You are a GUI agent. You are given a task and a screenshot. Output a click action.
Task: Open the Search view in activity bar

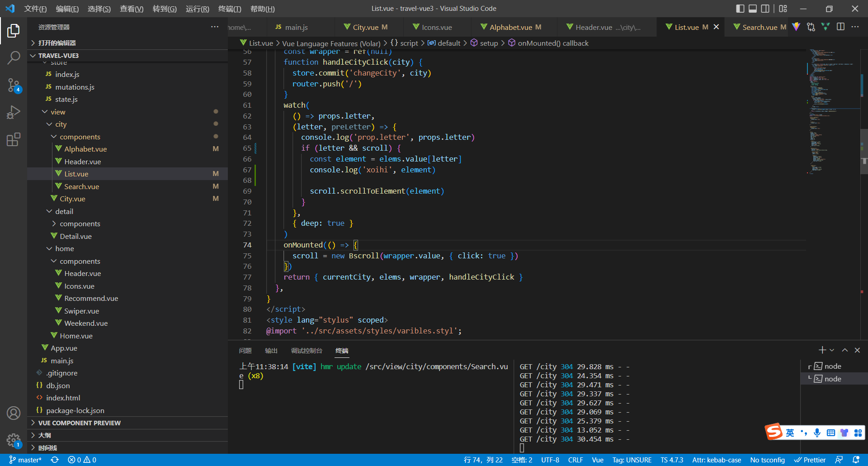pyautogui.click(x=14, y=58)
